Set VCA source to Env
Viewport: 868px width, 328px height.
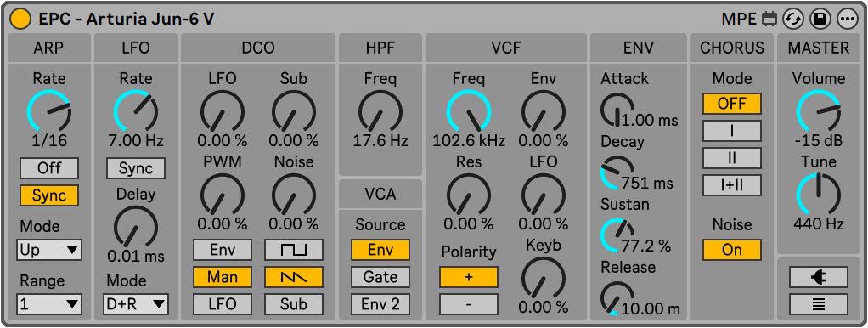pyautogui.click(x=380, y=250)
